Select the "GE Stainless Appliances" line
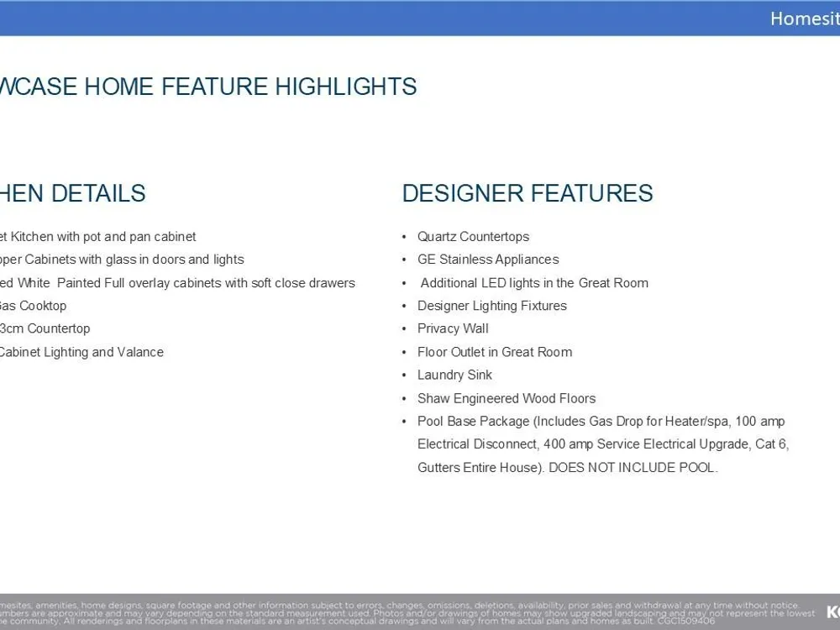 coord(488,260)
